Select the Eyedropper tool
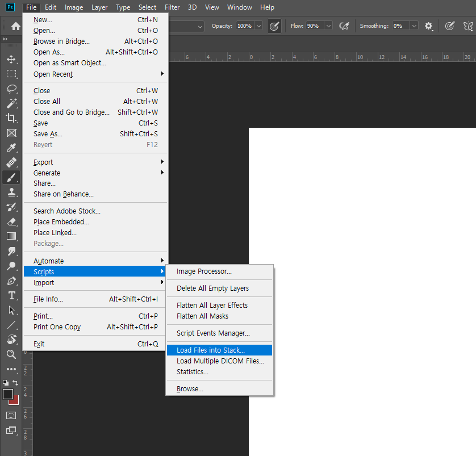Image resolution: width=476 pixels, height=456 pixels. tap(11, 148)
